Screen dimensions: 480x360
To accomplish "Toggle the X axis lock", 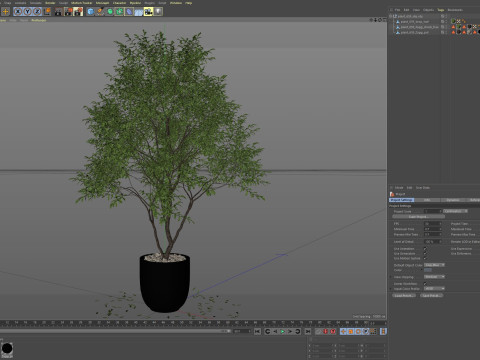I will [x=18, y=12].
